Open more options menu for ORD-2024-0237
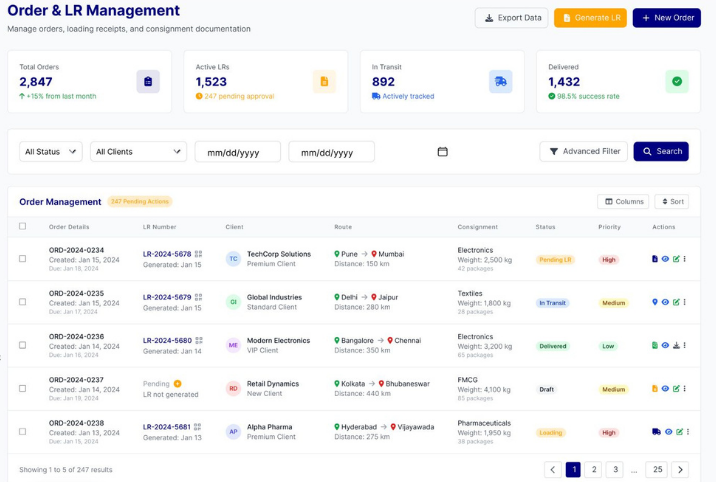This screenshot has width=716, height=482. coord(685,388)
